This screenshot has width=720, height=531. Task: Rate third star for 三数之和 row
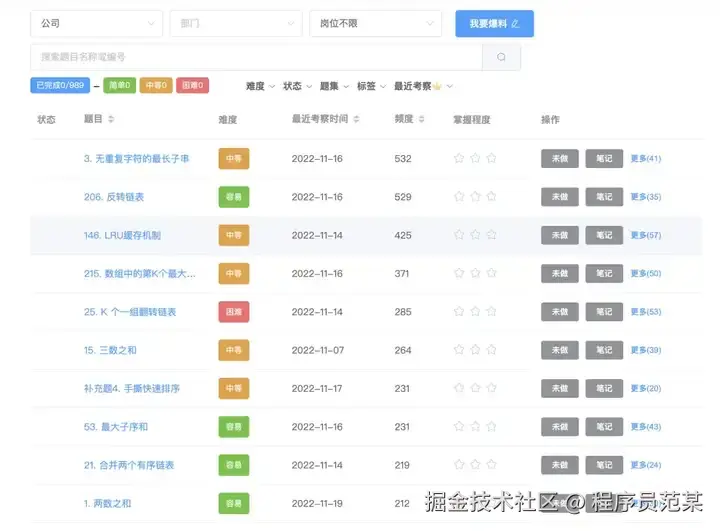coord(491,350)
